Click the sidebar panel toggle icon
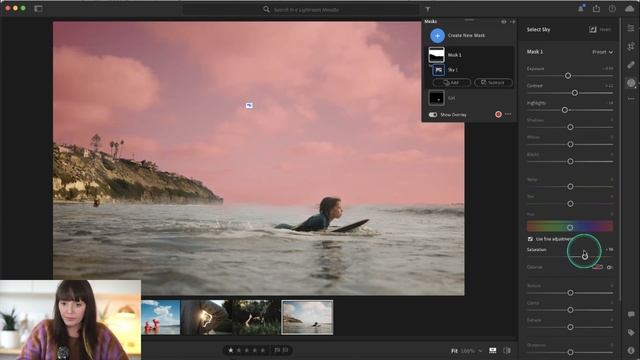Screen dimensions: 640x360 (38, 8)
